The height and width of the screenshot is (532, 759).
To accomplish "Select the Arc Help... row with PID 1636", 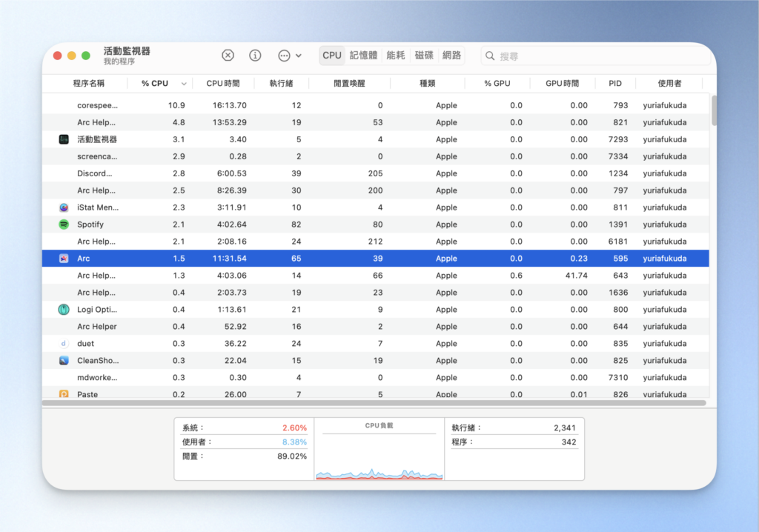I will 376,293.
